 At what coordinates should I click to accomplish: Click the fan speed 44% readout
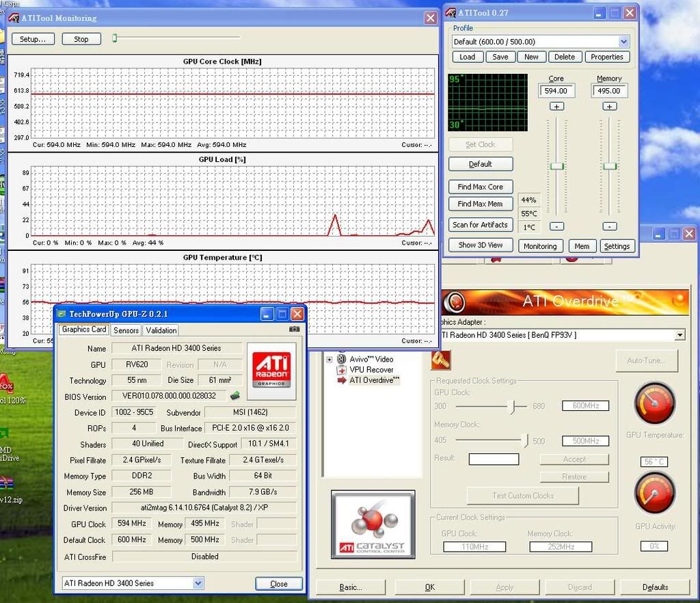click(x=528, y=200)
